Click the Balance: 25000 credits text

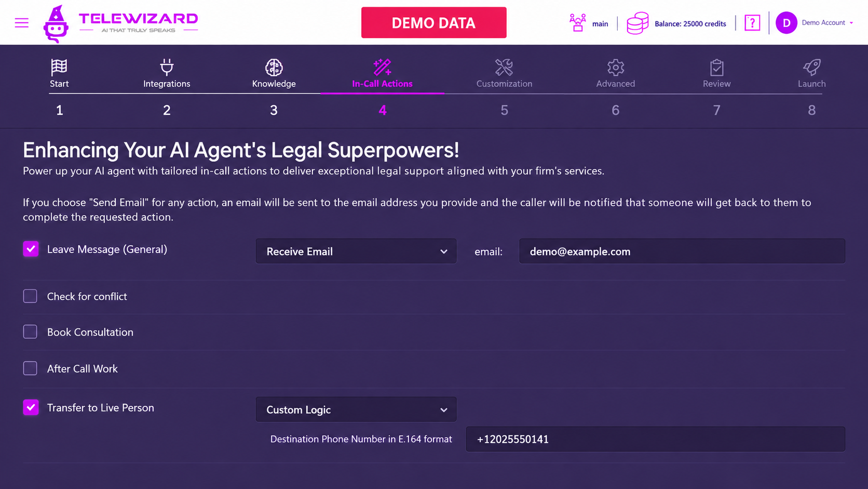coord(690,24)
